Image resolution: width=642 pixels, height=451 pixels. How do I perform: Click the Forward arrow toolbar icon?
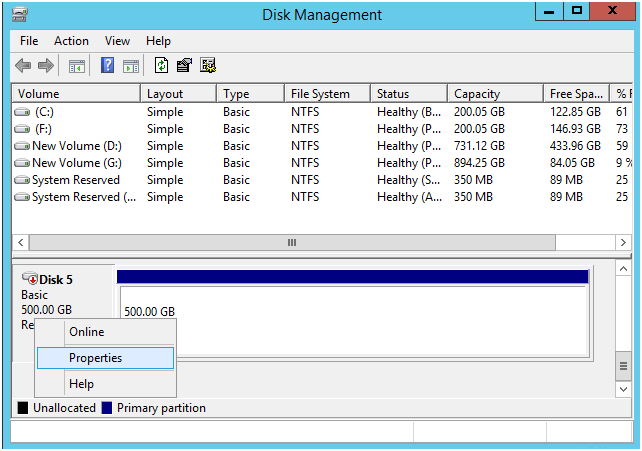(x=45, y=65)
